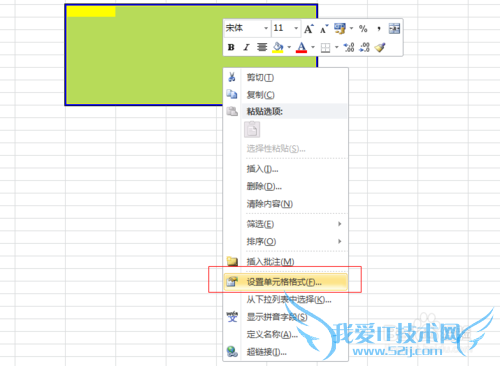Click the Merge and Center icon
Screen dimensions: 500x366
pyautogui.click(x=394, y=29)
